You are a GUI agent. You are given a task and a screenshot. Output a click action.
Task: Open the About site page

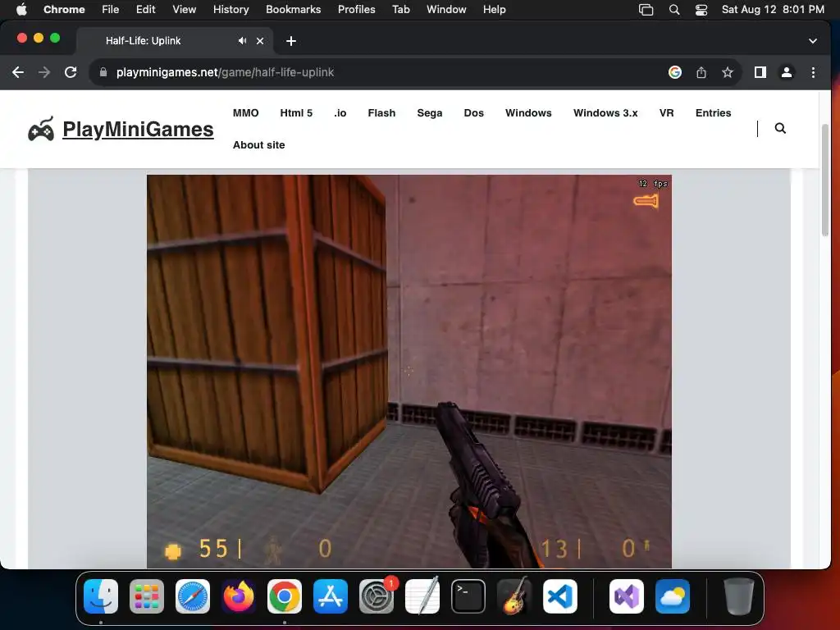(x=258, y=145)
